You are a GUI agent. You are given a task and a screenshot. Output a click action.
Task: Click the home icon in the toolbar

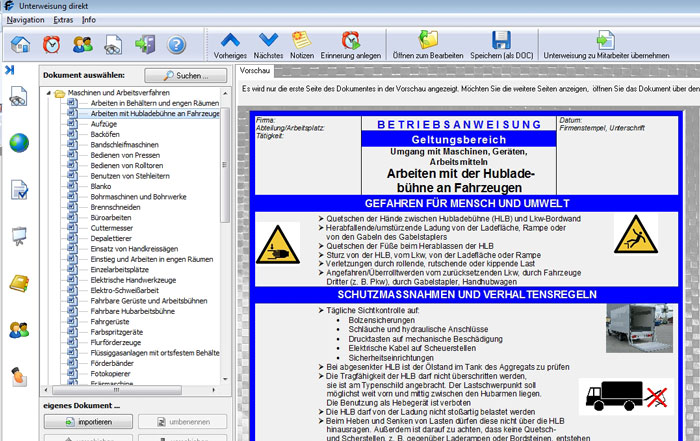(21, 45)
